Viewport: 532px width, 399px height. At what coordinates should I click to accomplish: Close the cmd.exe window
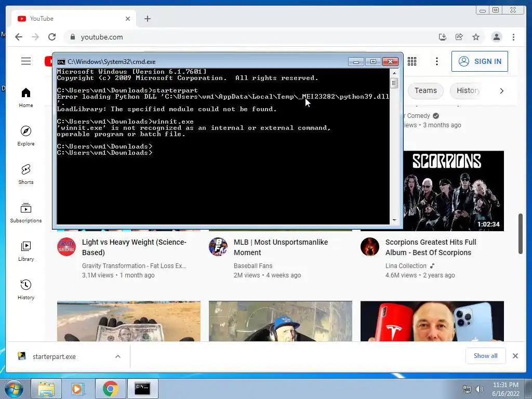391,62
